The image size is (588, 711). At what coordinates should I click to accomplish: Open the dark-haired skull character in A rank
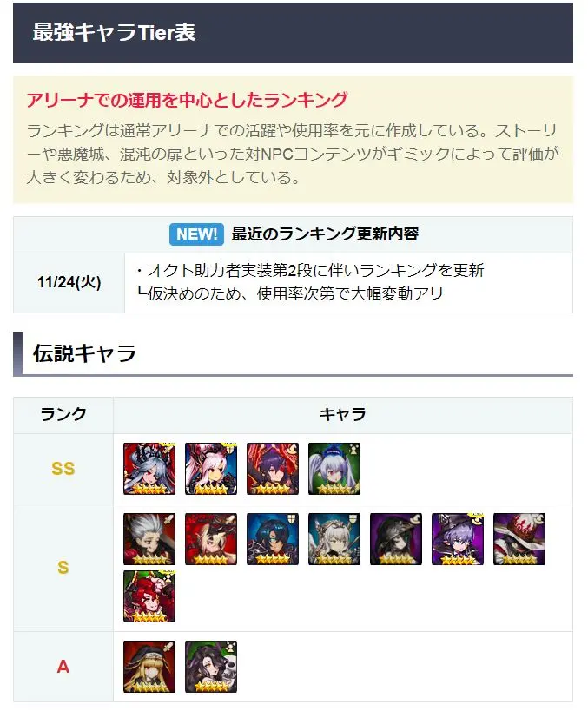[x=211, y=667]
